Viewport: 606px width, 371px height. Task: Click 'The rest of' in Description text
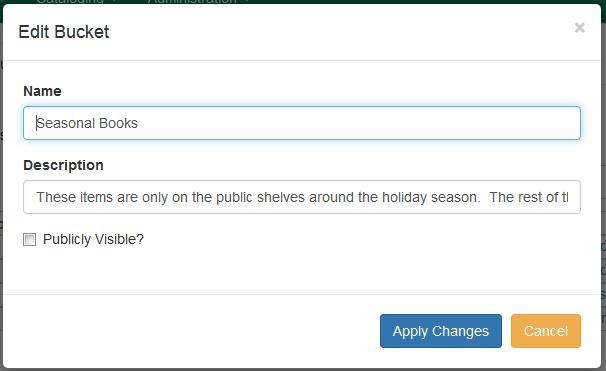(x=523, y=197)
